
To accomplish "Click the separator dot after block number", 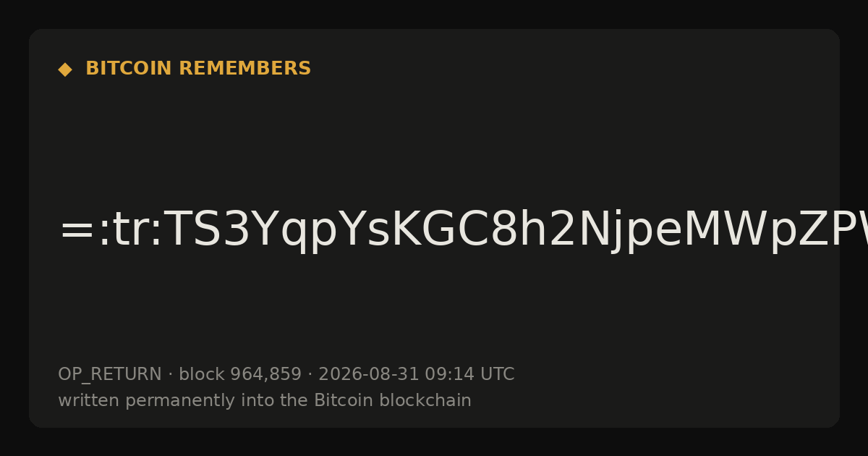I will click(310, 375).
